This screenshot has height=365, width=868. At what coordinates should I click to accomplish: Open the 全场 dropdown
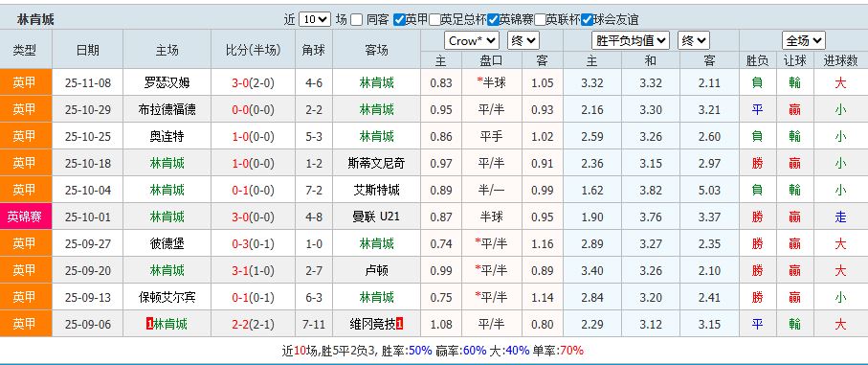[x=804, y=40]
